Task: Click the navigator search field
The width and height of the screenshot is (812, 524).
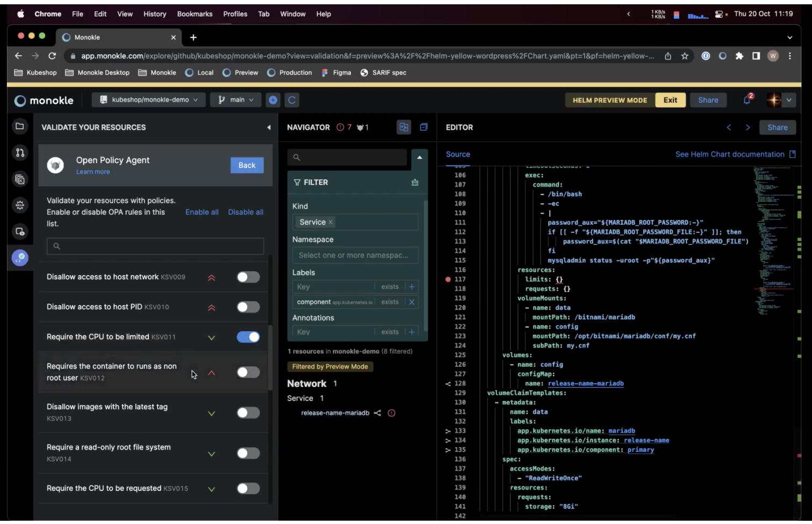Action: tap(347, 157)
